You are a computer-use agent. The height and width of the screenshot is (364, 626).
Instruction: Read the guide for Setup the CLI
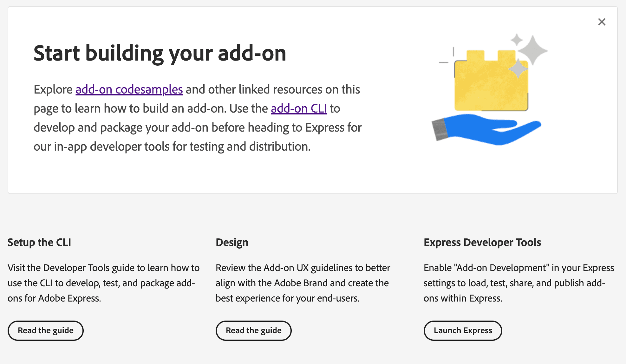pyautogui.click(x=45, y=330)
